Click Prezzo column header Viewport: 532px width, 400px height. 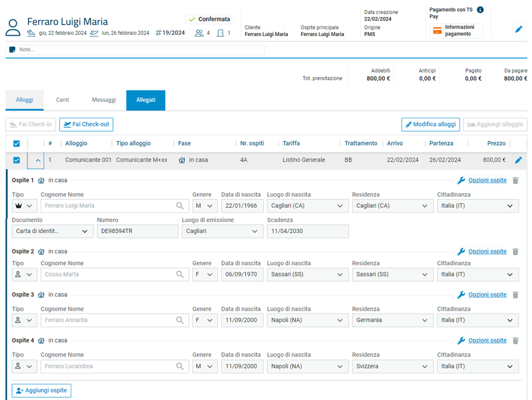coord(496,144)
